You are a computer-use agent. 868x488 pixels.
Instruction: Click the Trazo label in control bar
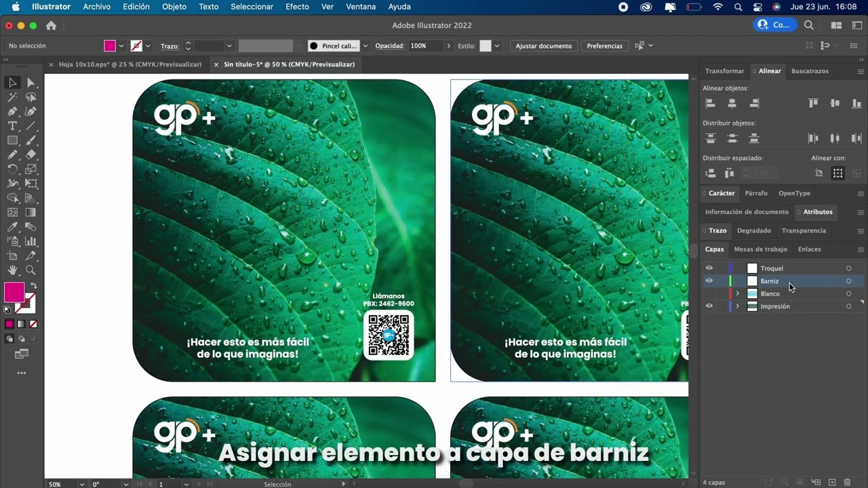pyautogui.click(x=170, y=46)
